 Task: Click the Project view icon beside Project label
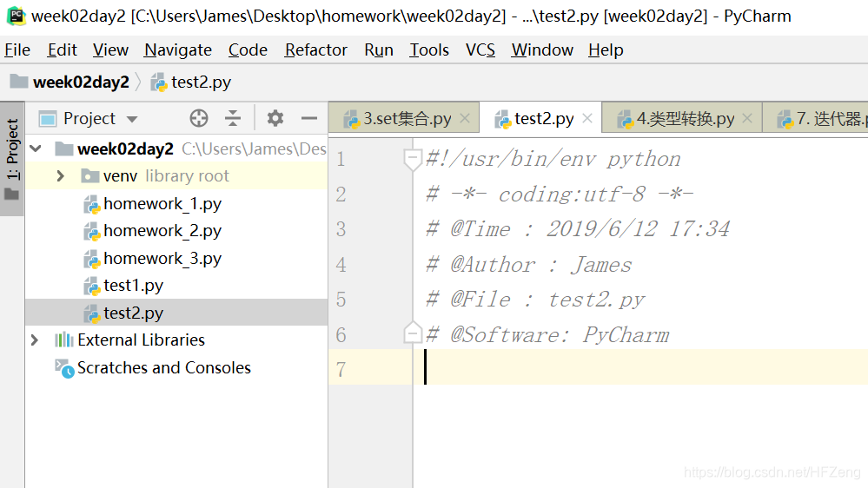(x=48, y=119)
